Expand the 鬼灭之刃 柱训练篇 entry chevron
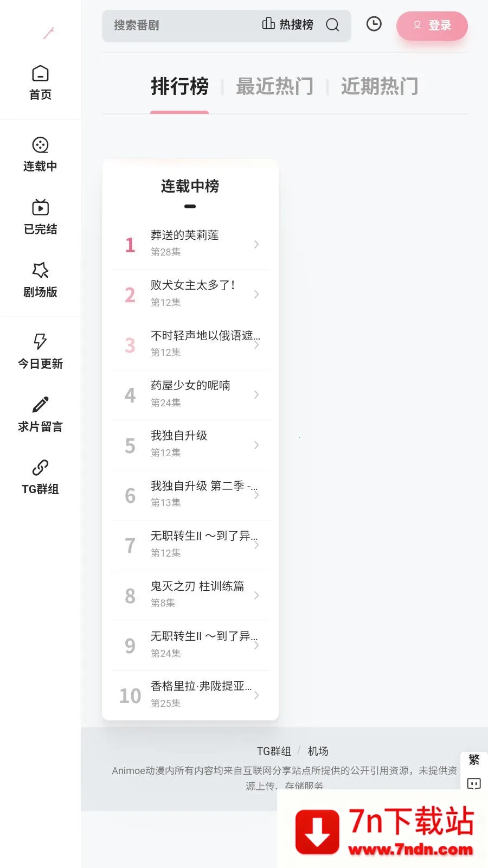Screen dimensions: 488x868 [x=256, y=595]
